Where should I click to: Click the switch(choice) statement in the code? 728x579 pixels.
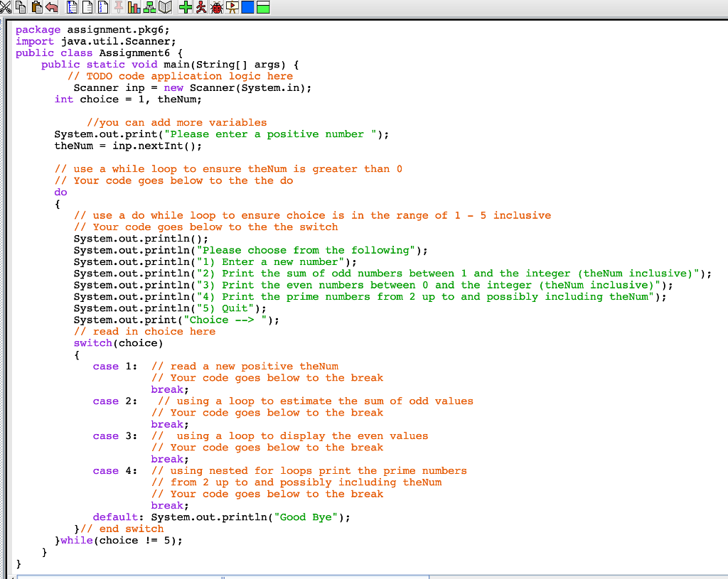click(x=114, y=342)
